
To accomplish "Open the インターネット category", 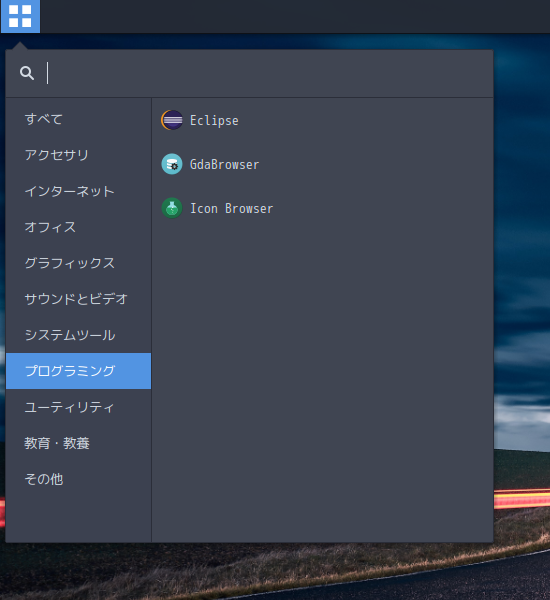I will click(x=78, y=191).
